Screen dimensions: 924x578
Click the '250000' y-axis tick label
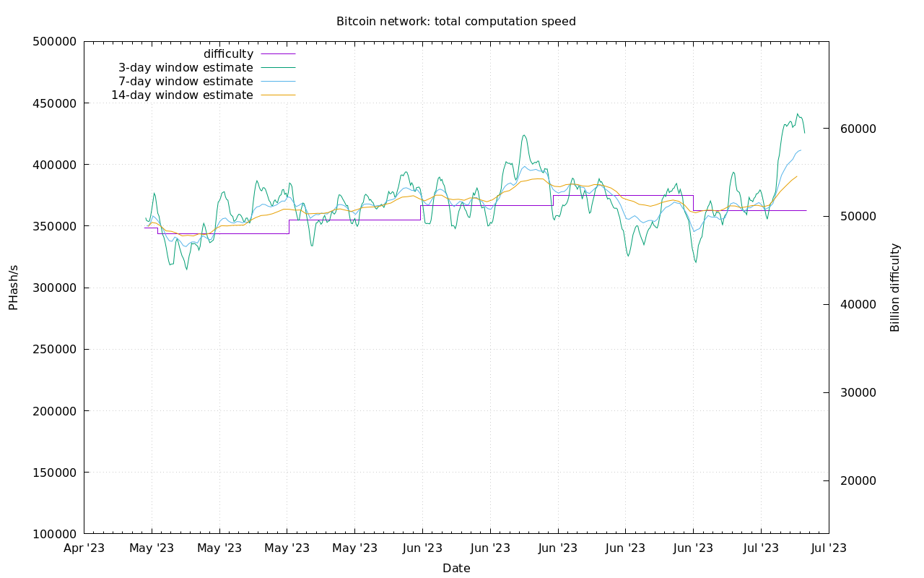[x=55, y=350]
